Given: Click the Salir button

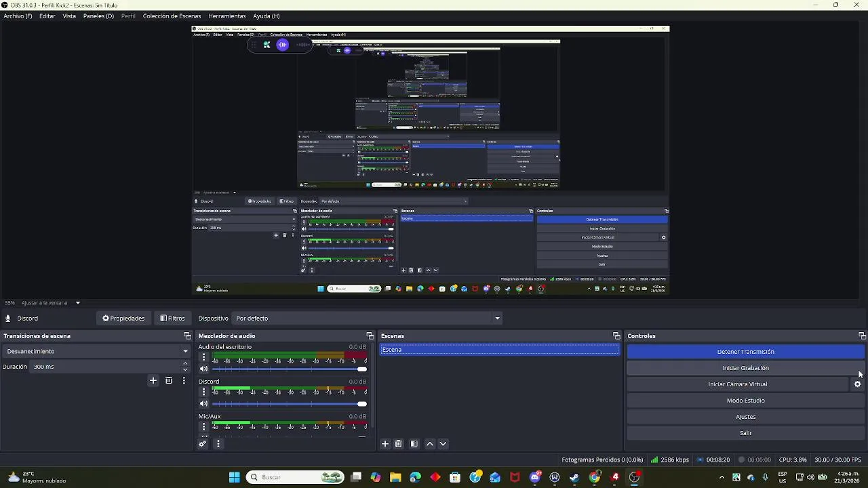Looking at the screenshot, I should point(745,433).
